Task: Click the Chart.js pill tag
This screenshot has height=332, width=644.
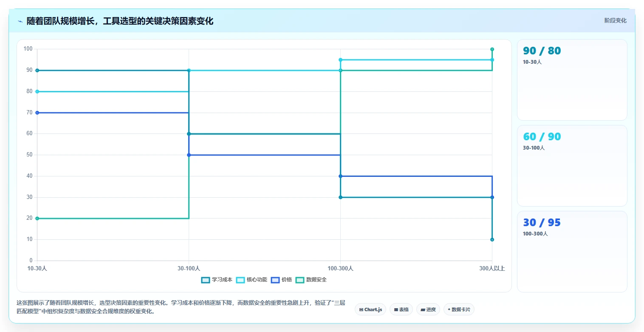Action: [370, 309]
